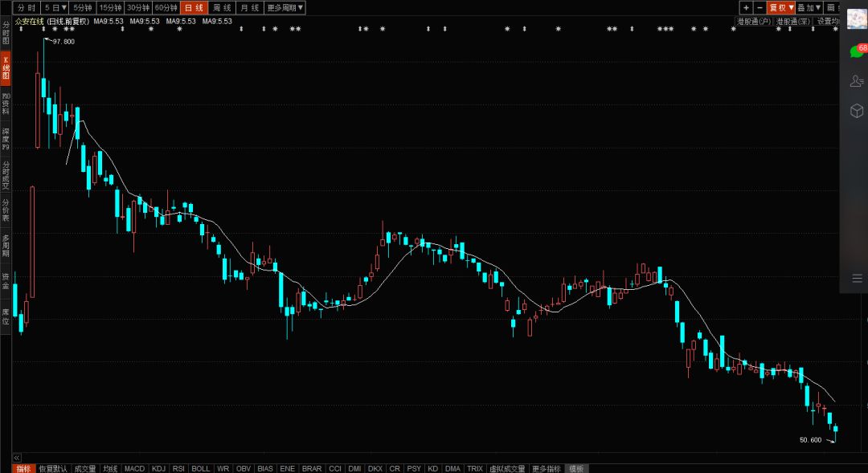The height and width of the screenshot is (473, 868).
Task: Expand the 更多周期 dropdown
Action: [285, 8]
